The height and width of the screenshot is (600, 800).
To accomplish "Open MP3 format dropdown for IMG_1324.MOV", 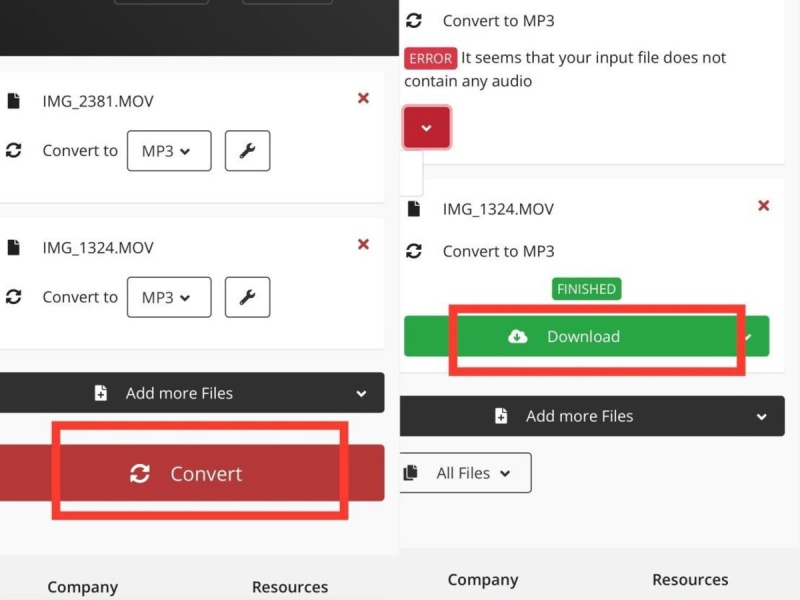I will tap(168, 297).
